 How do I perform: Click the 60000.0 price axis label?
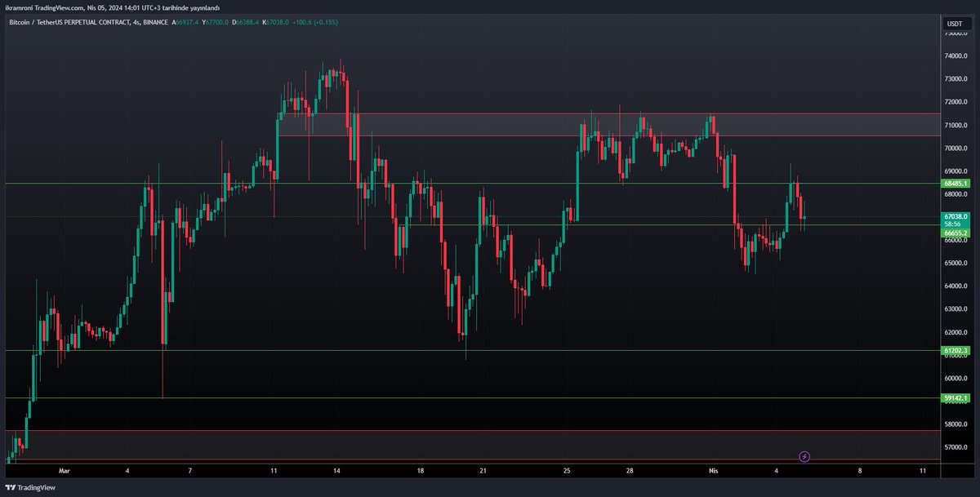point(955,379)
